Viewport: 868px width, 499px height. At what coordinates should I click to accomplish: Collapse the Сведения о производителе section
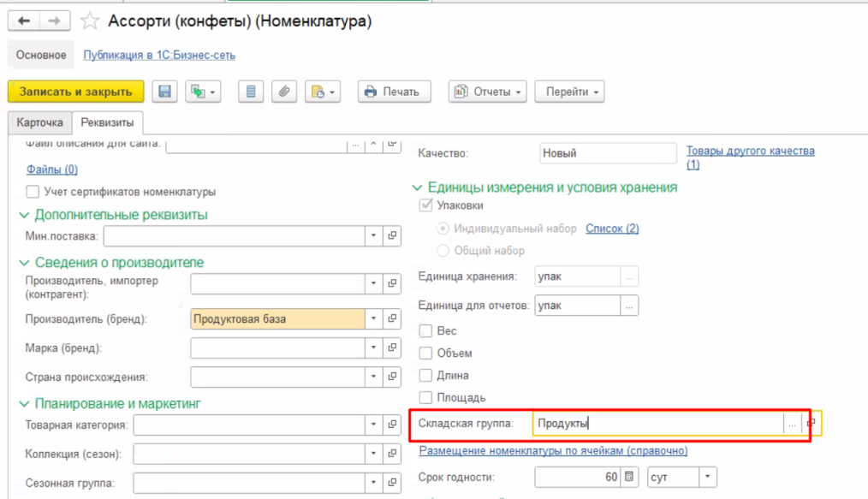click(x=24, y=262)
